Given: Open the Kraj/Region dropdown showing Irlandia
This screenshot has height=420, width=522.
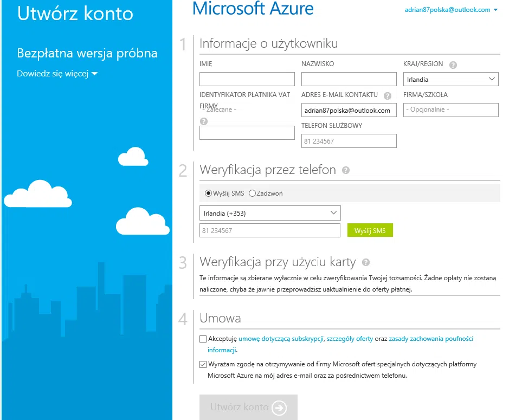Looking at the screenshot, I should [450, 80].
